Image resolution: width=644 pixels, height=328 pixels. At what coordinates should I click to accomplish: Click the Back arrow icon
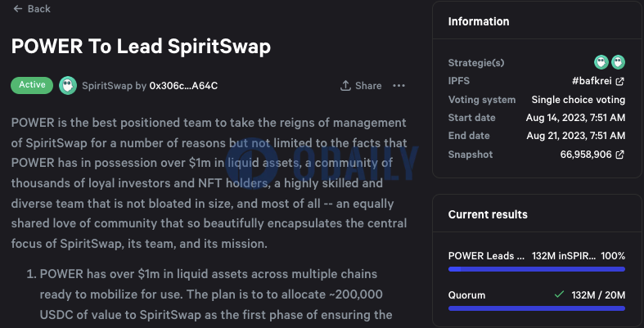click(x=18, y=9)
